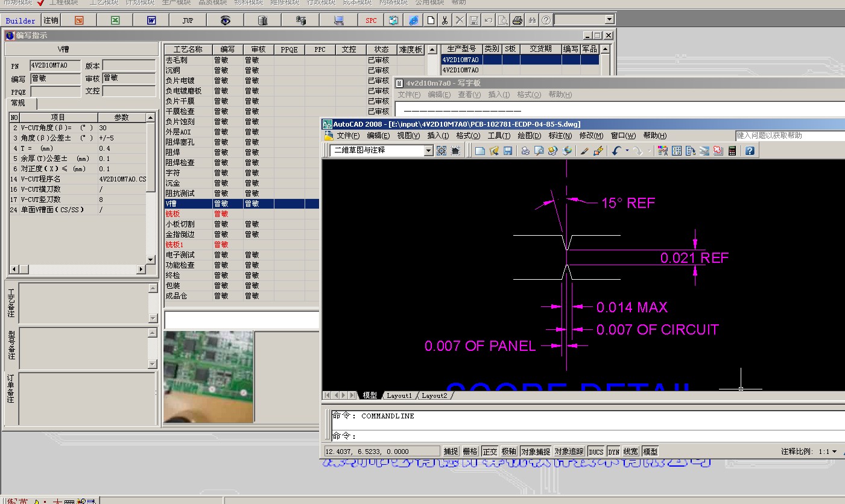Click AutoCAD's Plot Preview icon
845x504 pixels.
click(539, 151)
